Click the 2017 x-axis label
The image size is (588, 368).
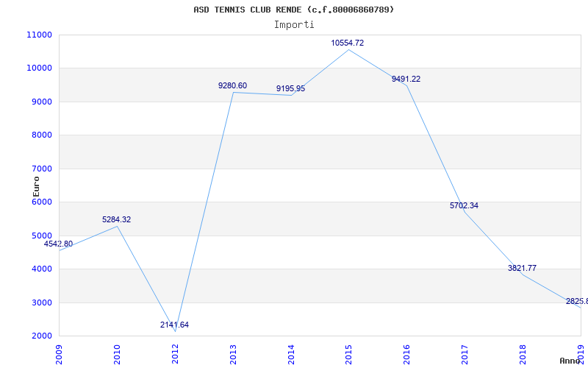click(465, 355)
